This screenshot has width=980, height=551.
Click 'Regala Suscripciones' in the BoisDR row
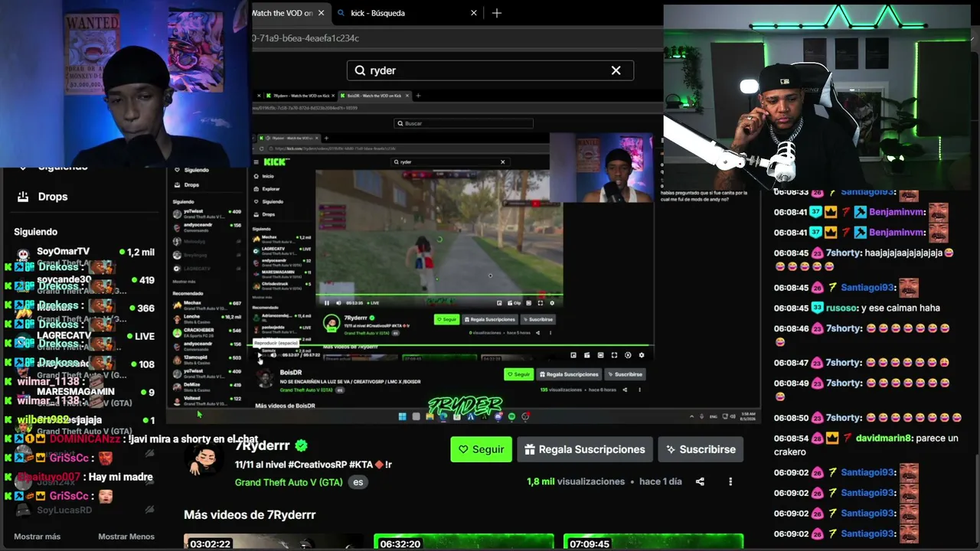tap(570, 374)
